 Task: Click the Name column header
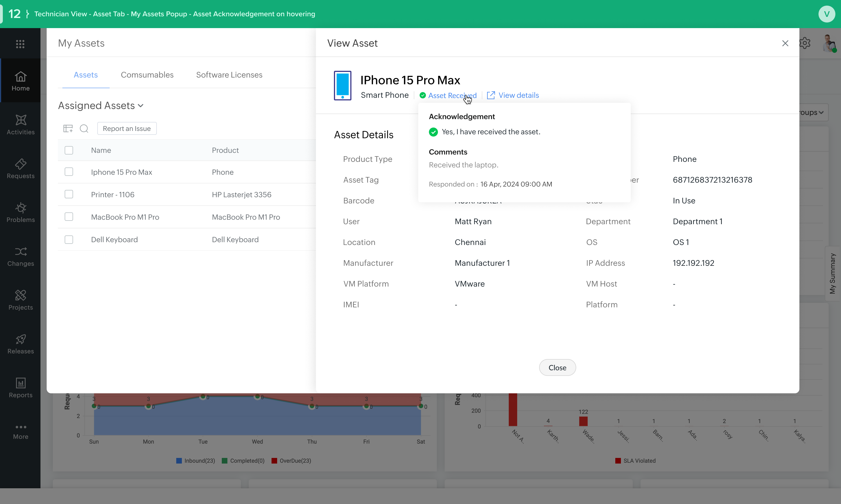pos(101,150)
